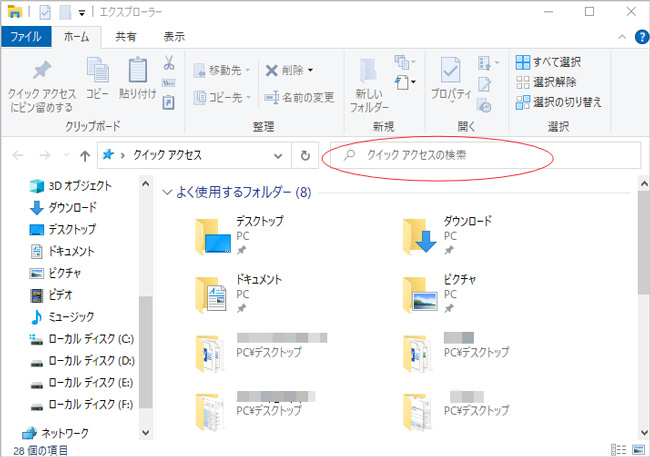Click the details view icon in status bar
Screen dimensions: 650x457
tap(618, 450)
